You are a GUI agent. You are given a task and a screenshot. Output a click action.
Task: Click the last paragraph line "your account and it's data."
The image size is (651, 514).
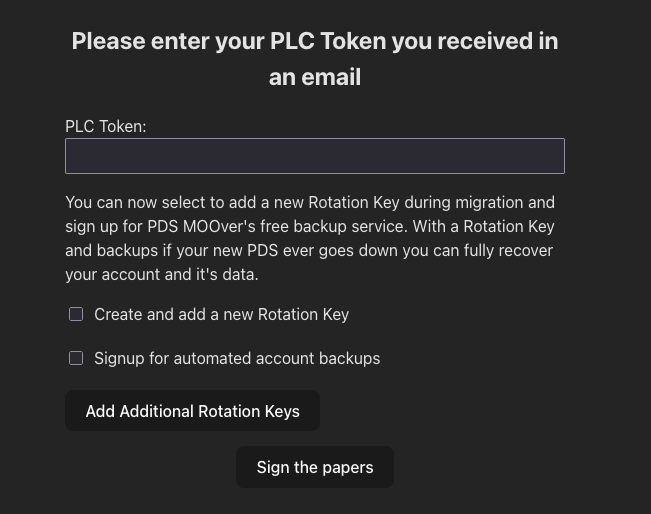(162, 274)
